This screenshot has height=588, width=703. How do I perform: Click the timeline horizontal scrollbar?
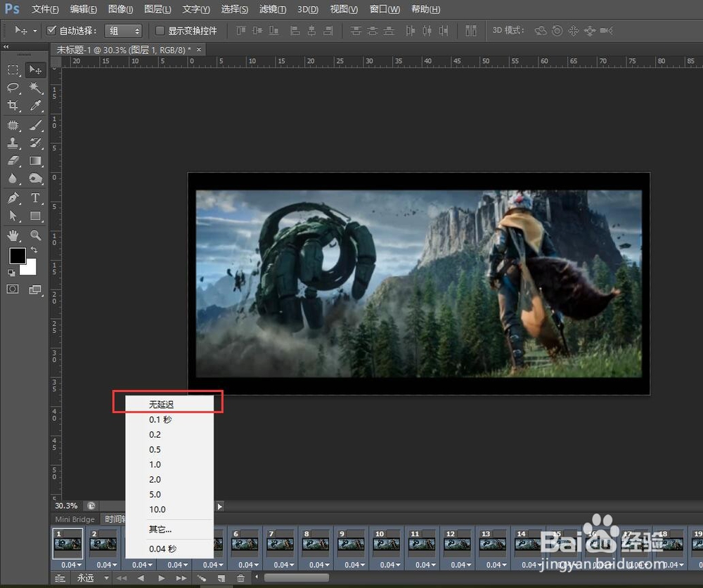coord(296,577)
